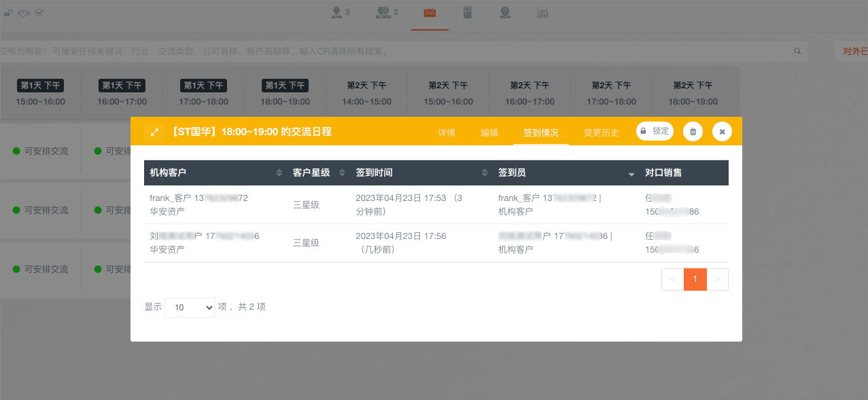This screenshot has width=868, height=400.
Task: Click the keyword search input field
Action: 394,51
